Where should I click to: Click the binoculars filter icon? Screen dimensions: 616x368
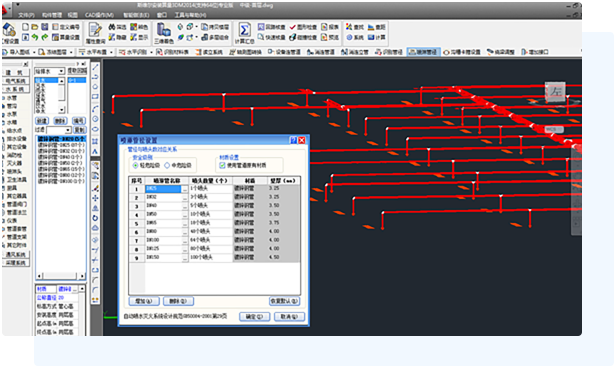coord(112,27)
